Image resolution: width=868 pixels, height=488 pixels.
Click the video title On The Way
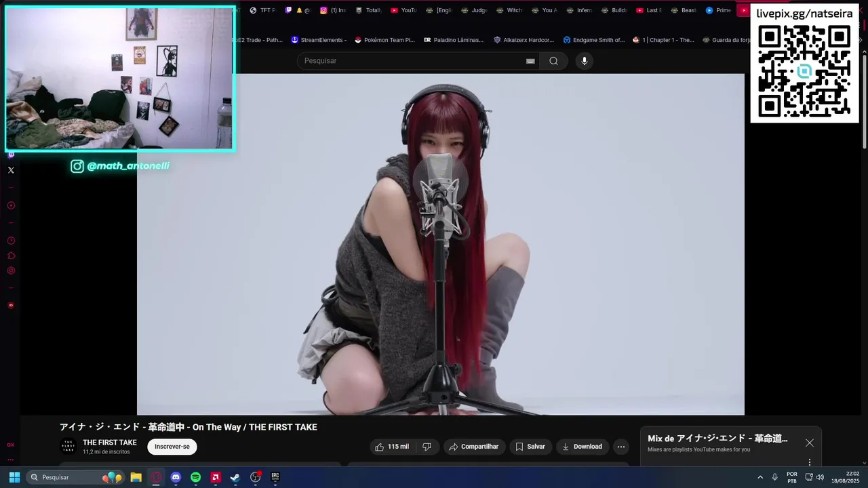click(x=189, y=427)
